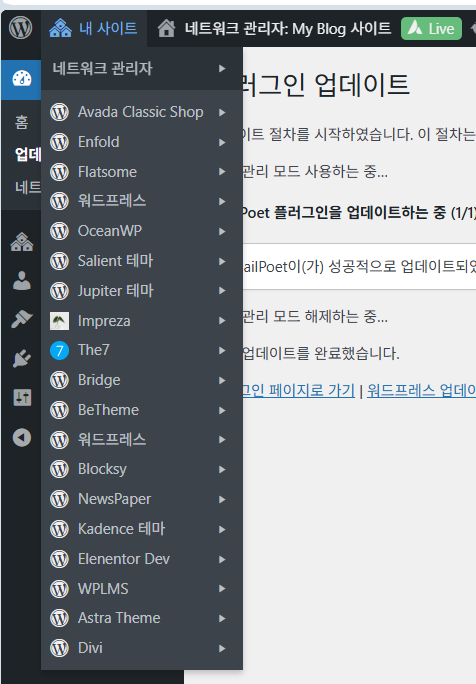Click the WordPress icon beside Bridge
Viewport: 476px width, 684px height.
(x=59, y=380)
